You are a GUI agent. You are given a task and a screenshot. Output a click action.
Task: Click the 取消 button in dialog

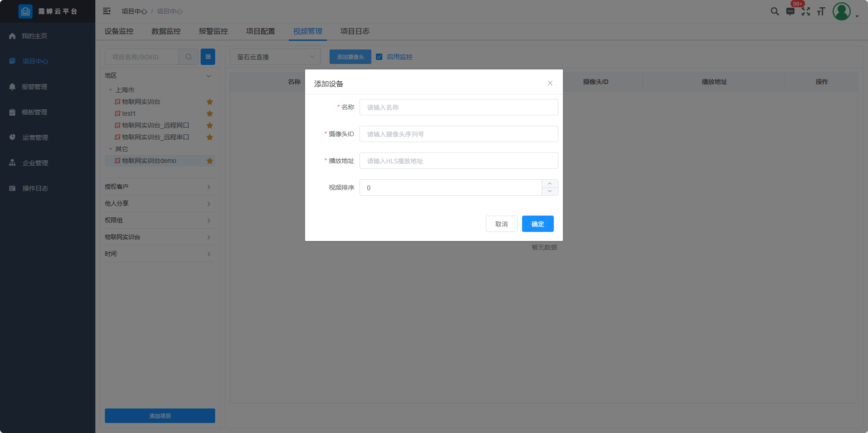pyautogui.click(x=501, y=224)
